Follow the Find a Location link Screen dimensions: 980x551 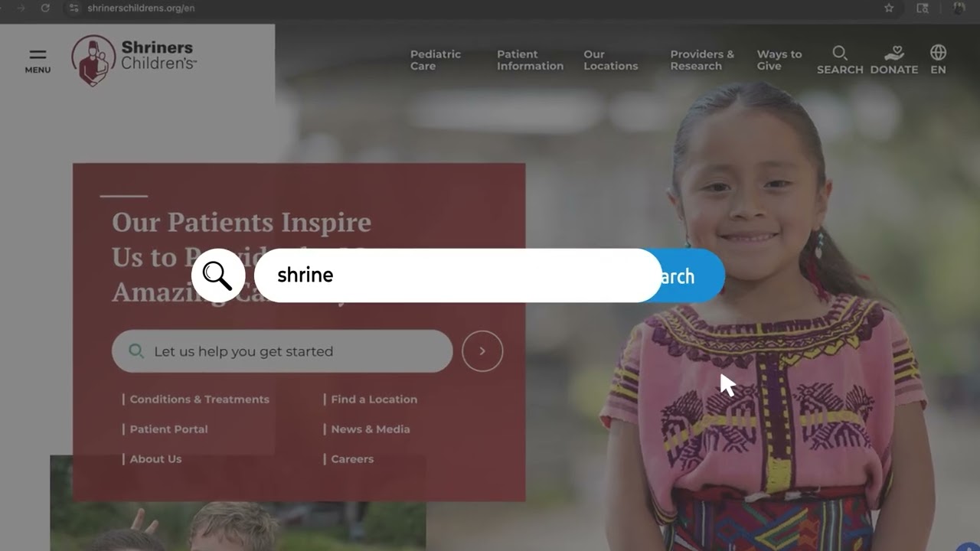[374, 399]
